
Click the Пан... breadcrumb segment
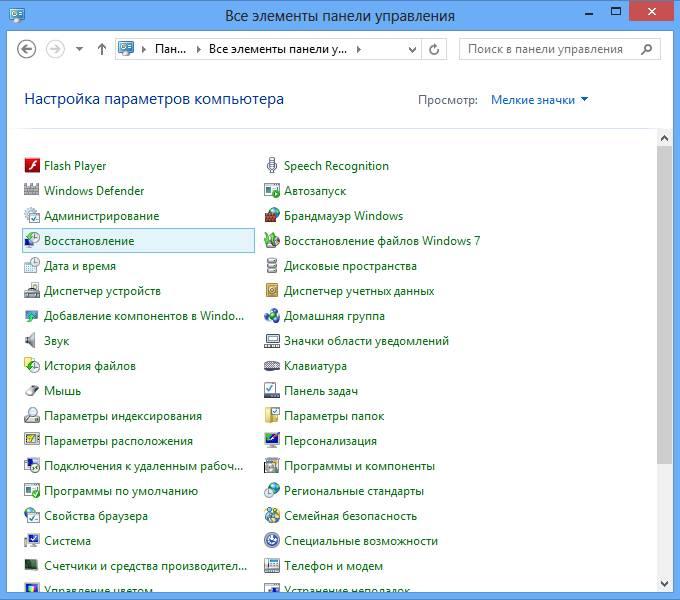tap(170, 49)
